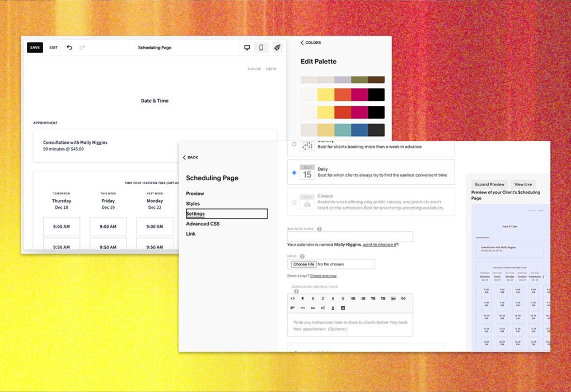Select the Daily layout radio button
The image size is (571, 392).
coord(294,172)
